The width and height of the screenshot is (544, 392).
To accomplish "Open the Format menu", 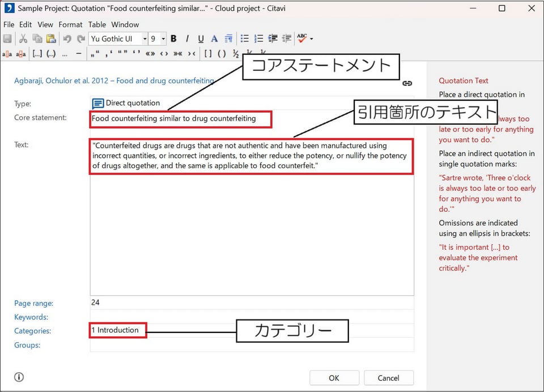I will [70, 24].
